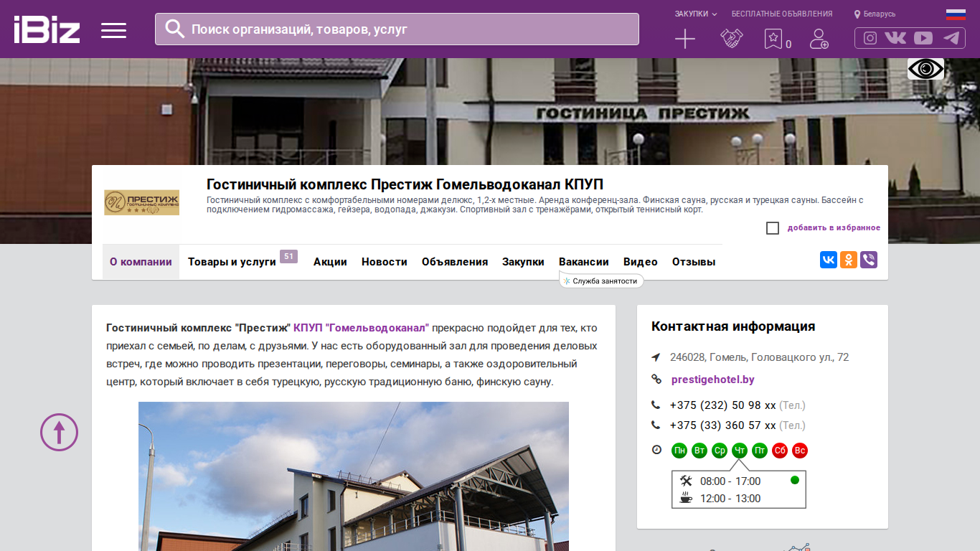Click lunch break 12:00 - 13:00

(730, 499)
